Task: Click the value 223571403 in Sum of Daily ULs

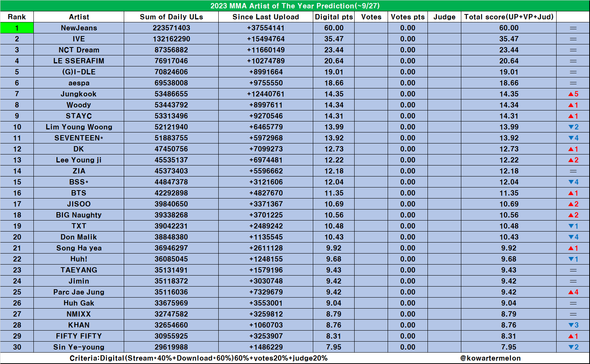Action: click(171, 28)
